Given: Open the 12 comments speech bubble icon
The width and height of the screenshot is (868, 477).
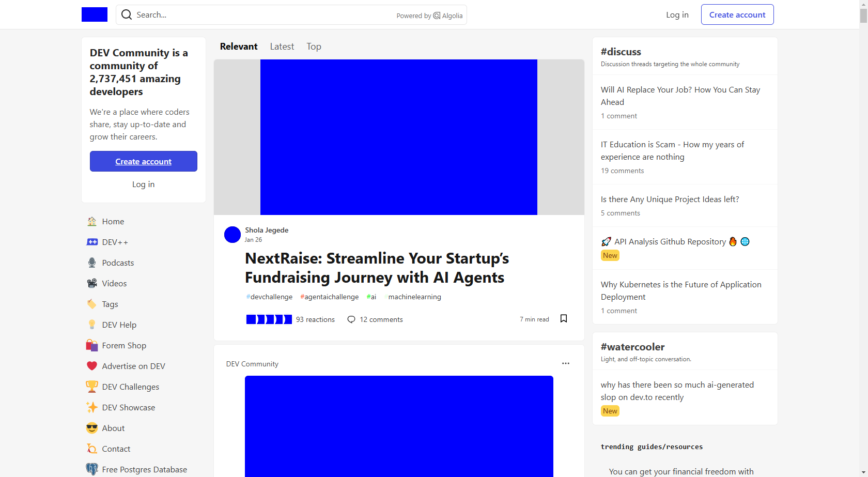Looking at the screenshot, I should pos(351,319).
